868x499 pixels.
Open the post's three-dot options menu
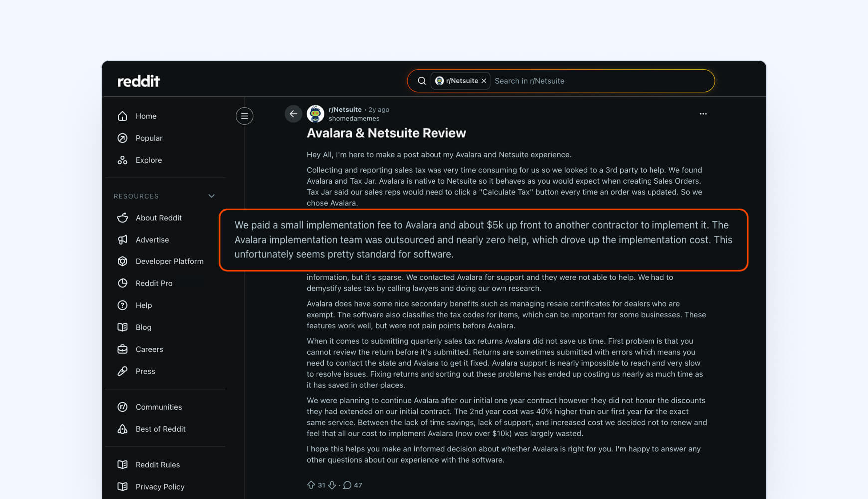tap(703, 114)
